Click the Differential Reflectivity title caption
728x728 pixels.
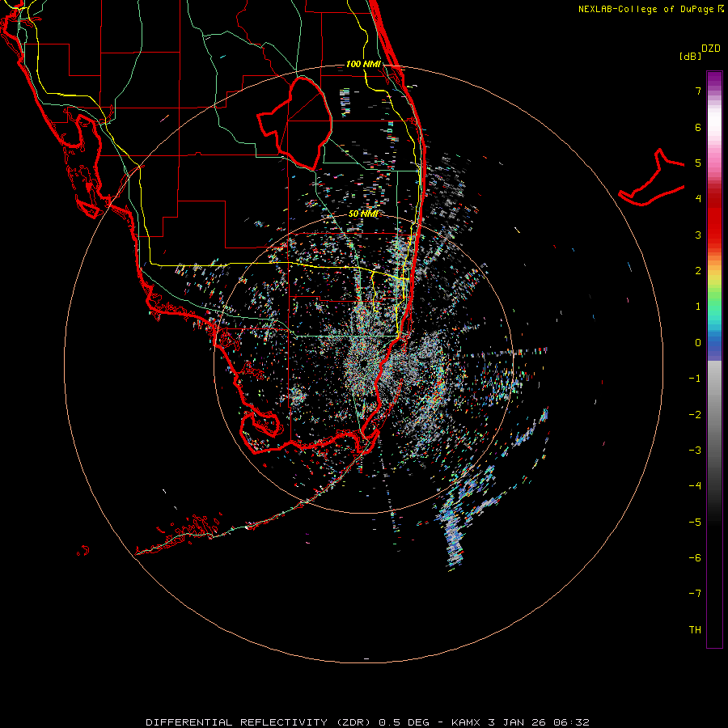367,722
